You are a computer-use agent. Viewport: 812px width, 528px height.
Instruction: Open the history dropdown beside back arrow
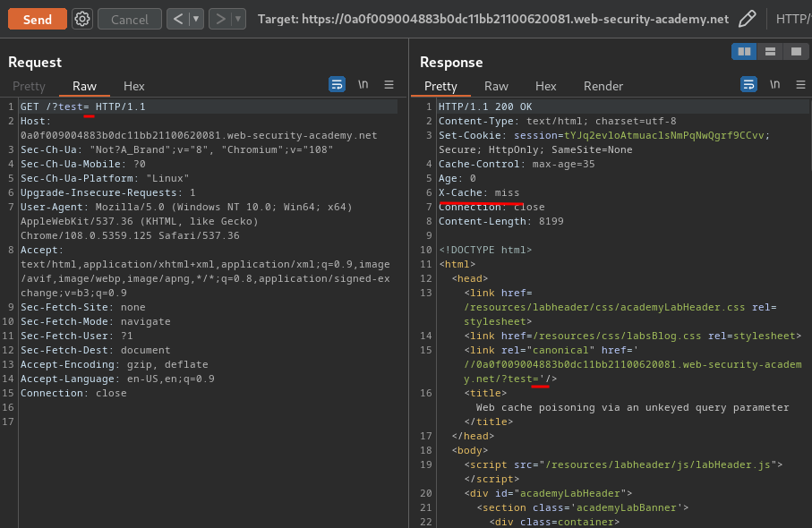click(196, 19)
